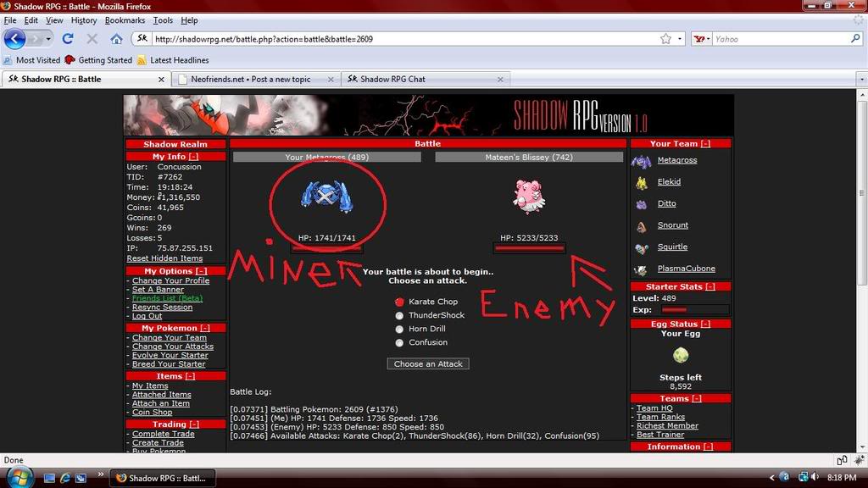The image size is (868, 488).
Task: Click the Blissey enemy HP bar
Action: [x=529, y=248]
